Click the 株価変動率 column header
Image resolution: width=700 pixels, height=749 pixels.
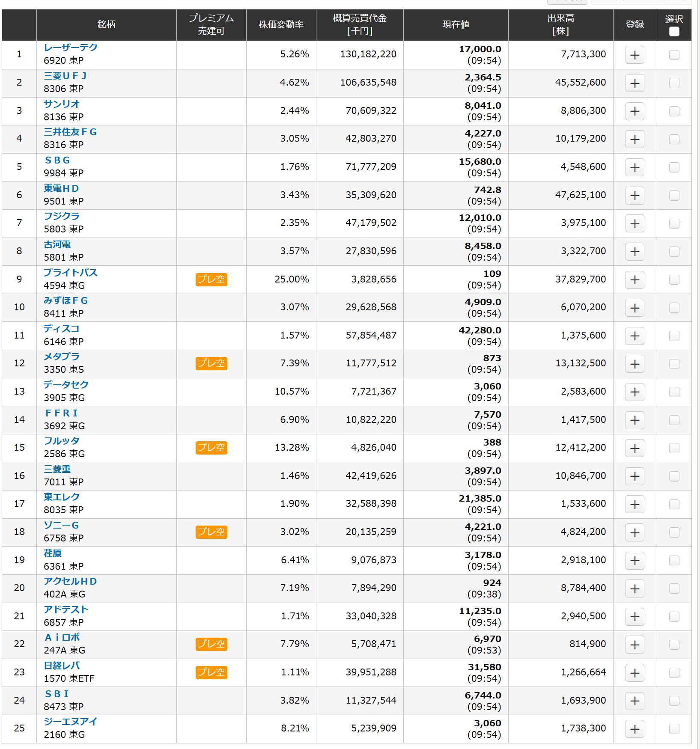[281, 24]
